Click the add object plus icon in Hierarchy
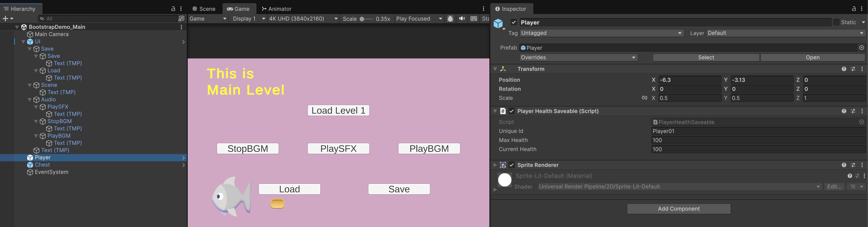Screen dimensions: 868x227 5,19
